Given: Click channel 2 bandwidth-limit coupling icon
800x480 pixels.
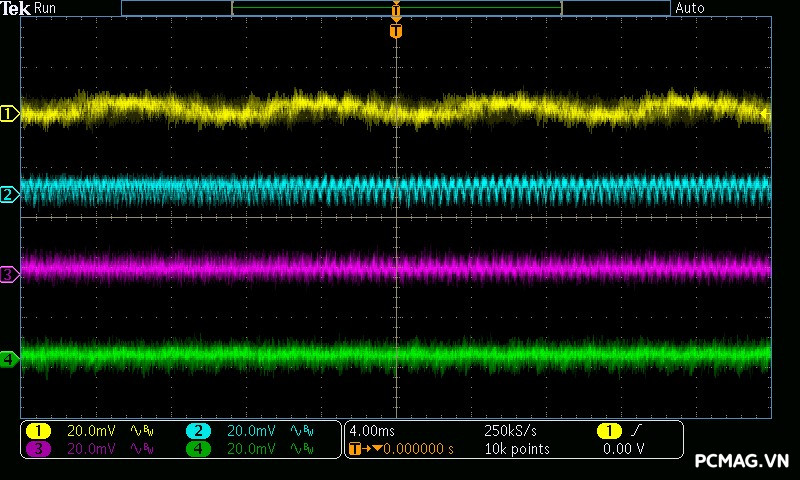Looking at the screenshot, I should 300,431.
